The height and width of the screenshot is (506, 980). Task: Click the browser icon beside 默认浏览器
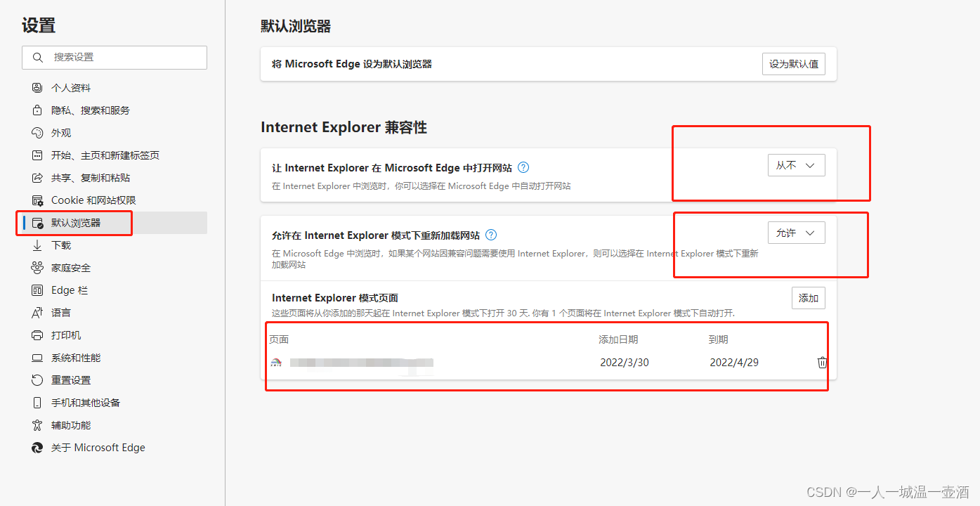click(37, 223)
